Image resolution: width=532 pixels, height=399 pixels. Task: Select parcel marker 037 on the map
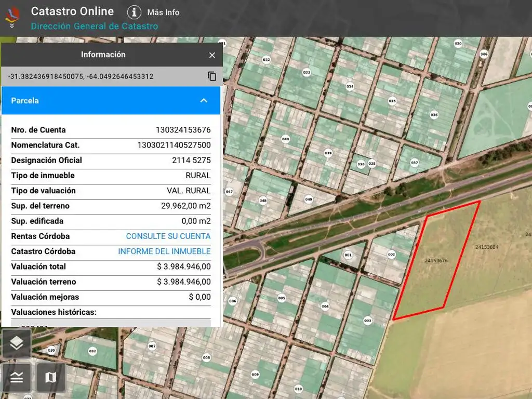414,163
